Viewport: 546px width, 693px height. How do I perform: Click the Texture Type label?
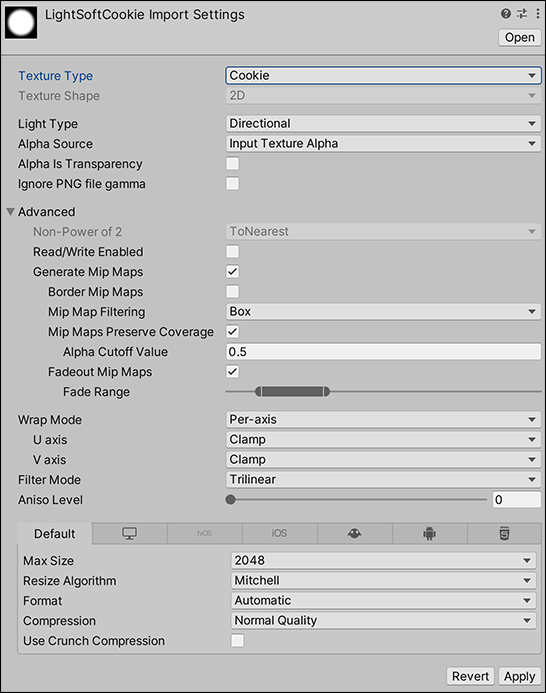pos(56,76)
